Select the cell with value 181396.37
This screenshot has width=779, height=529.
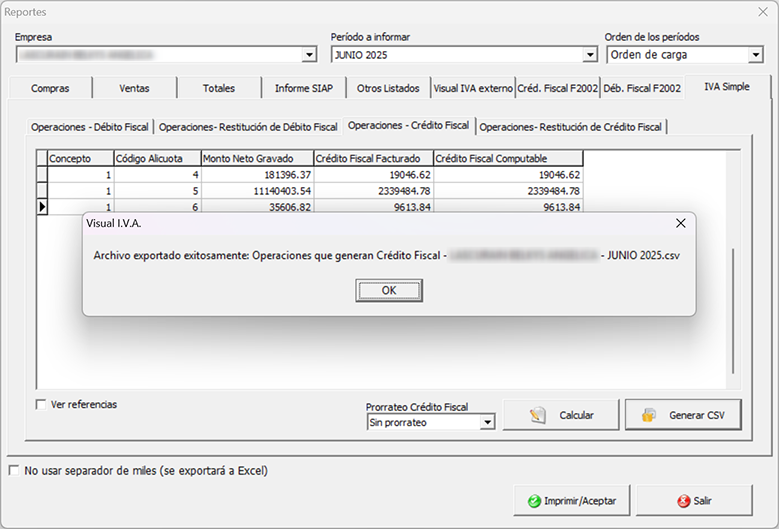pos(256,174)
